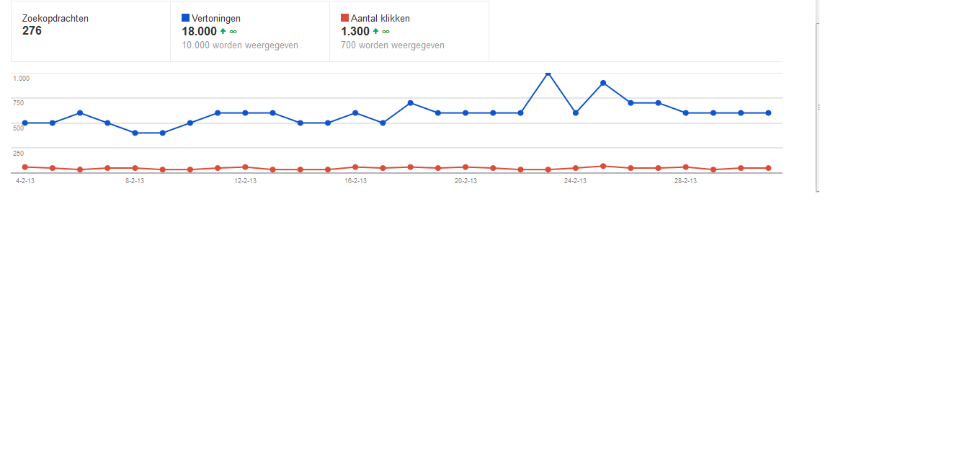Select first red data point above 4-2-13
This screenshot has width=980, height=450.
24,167
